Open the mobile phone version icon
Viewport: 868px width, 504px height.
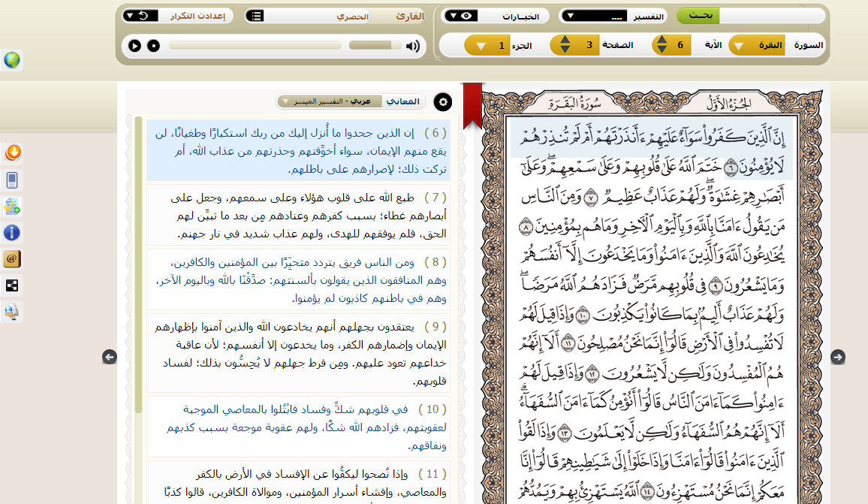click(x=12, y=180)
